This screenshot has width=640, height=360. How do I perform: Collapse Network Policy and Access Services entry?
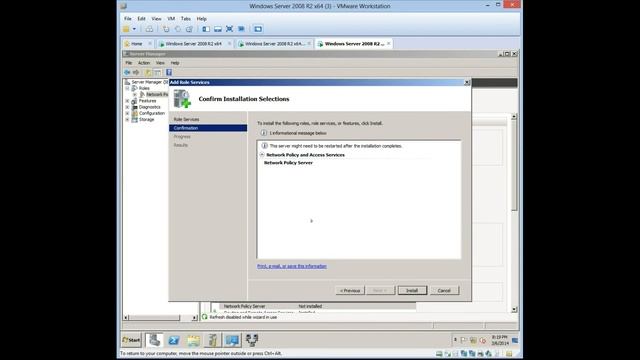click(262, 155)
